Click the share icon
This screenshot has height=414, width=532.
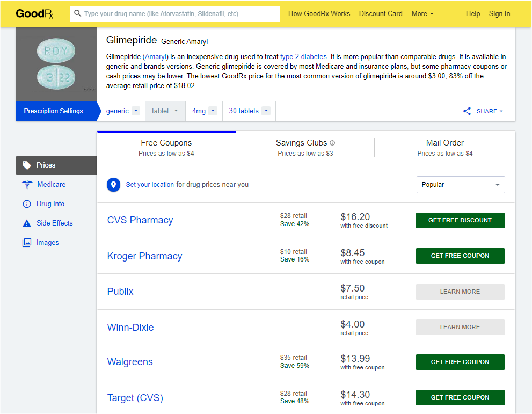pyautogui.click(x=467, y=111)
